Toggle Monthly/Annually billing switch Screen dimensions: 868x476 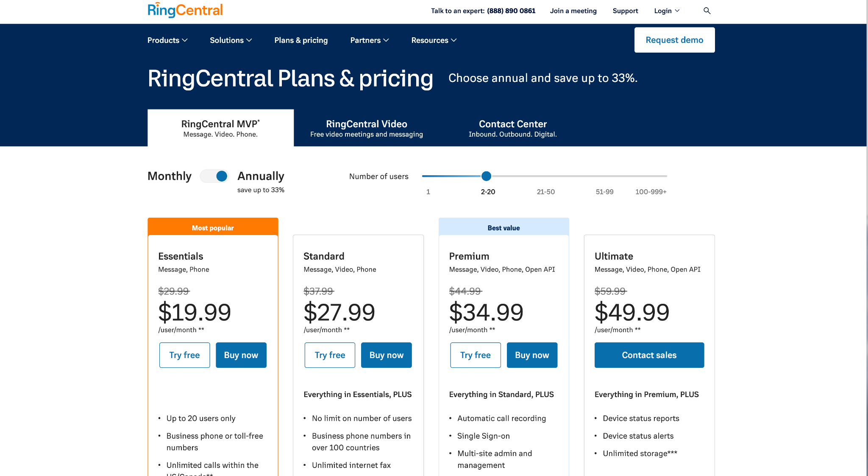tap(214, 176)
